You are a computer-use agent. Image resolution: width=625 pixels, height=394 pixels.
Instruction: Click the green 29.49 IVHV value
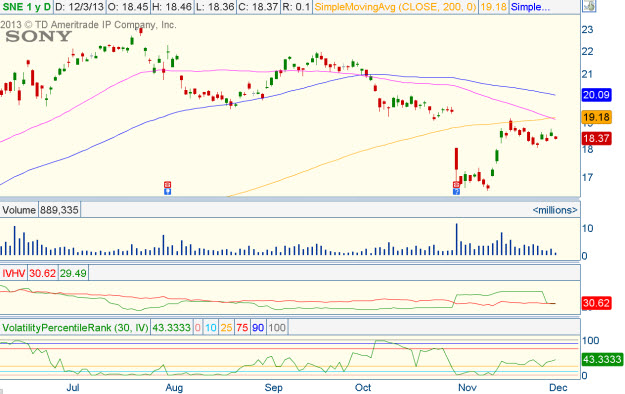coord(73,273)
